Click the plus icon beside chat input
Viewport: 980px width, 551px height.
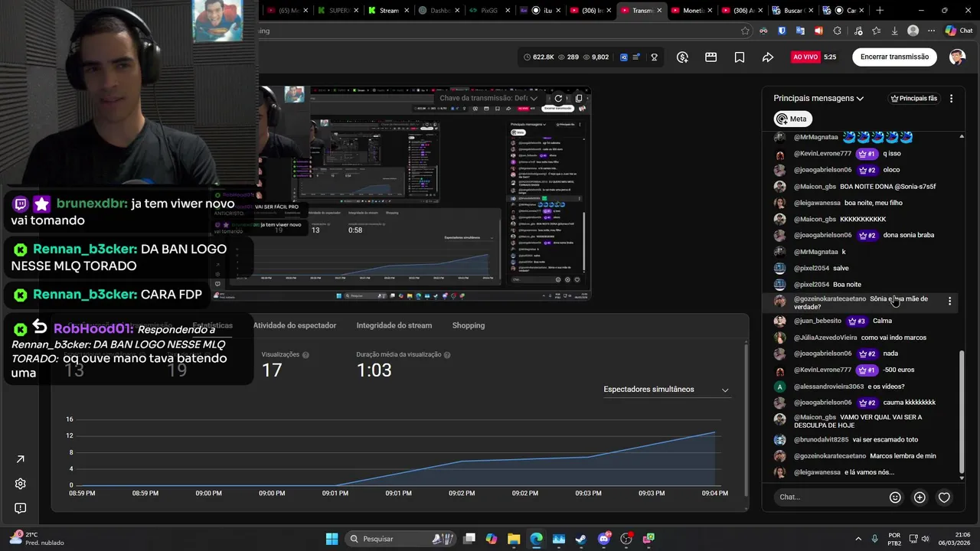pyautogui.click(x=920, y=497)
